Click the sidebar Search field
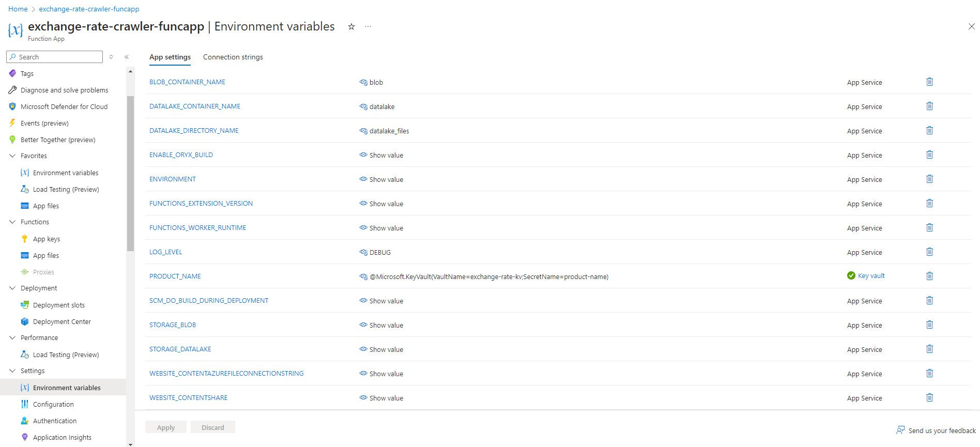Screen dimensions: 980x447 [x=55, y=57]
